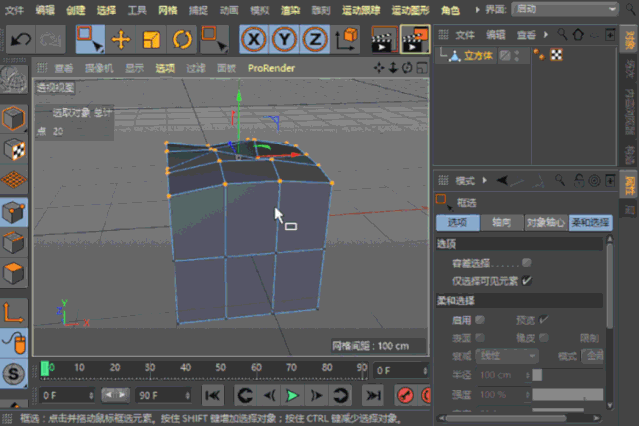Open the 衰减 type dropdown
The height and width of the screenshot is (426, 639).
(507, 356)
